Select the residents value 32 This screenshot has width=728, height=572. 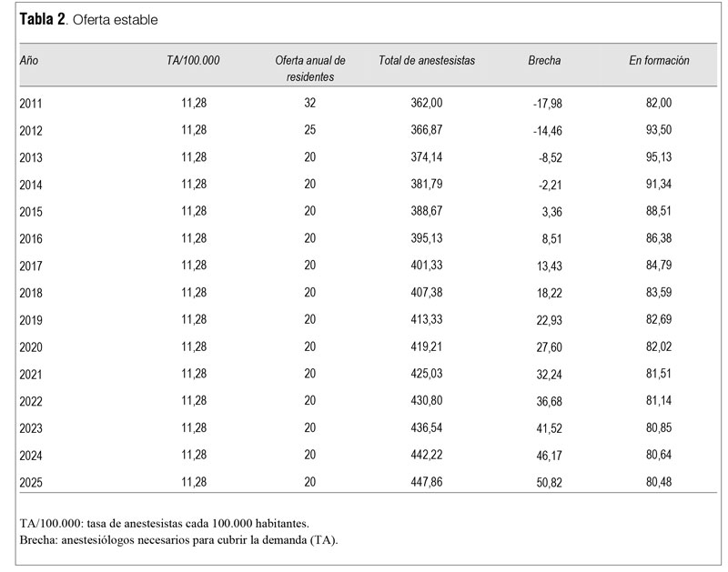pos(310,104)
